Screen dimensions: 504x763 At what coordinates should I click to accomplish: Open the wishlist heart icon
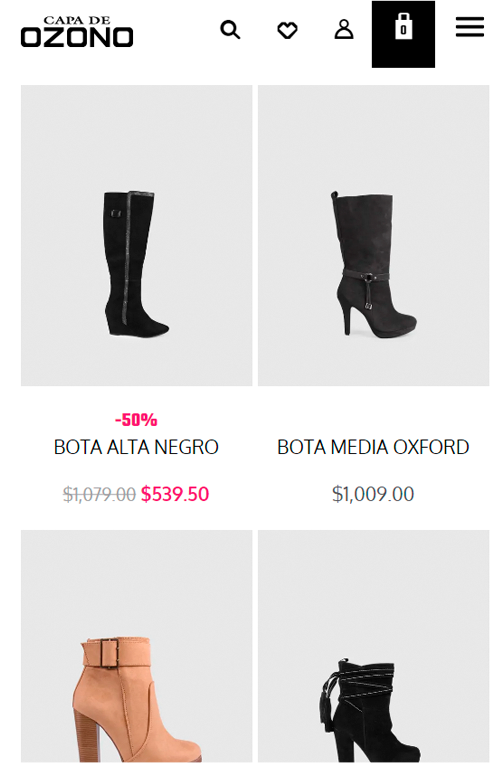click(287, 30)
